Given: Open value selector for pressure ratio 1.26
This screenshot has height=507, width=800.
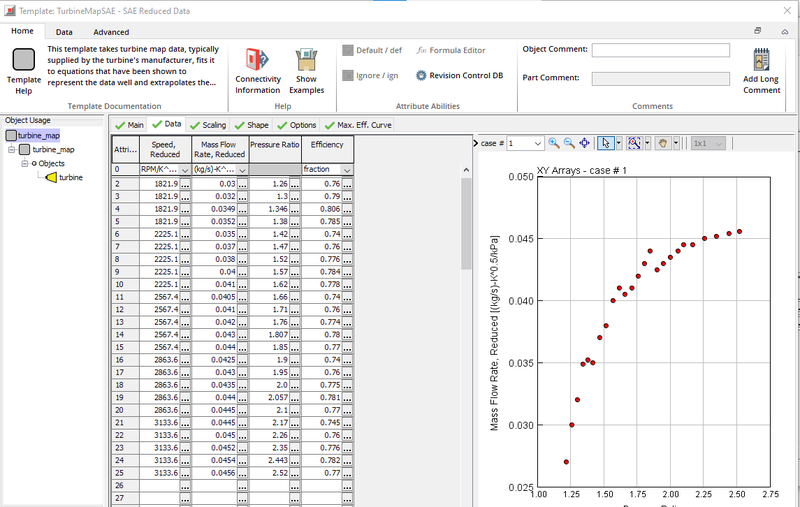Looking at the screenshot, I should click(x=294, y=184).
